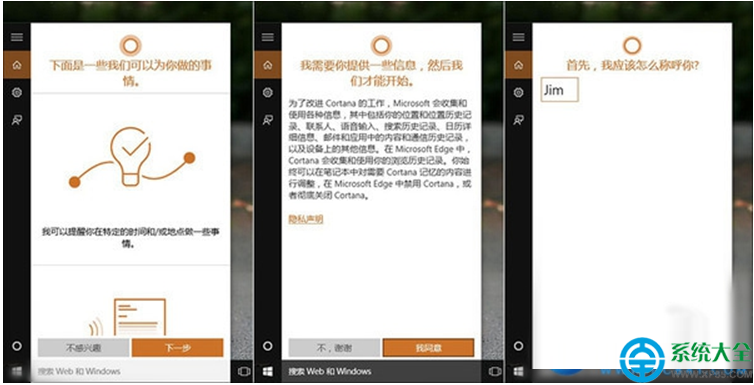
Task: Click the 下一步 (Next) button
Action: click(x=177, y=348)
